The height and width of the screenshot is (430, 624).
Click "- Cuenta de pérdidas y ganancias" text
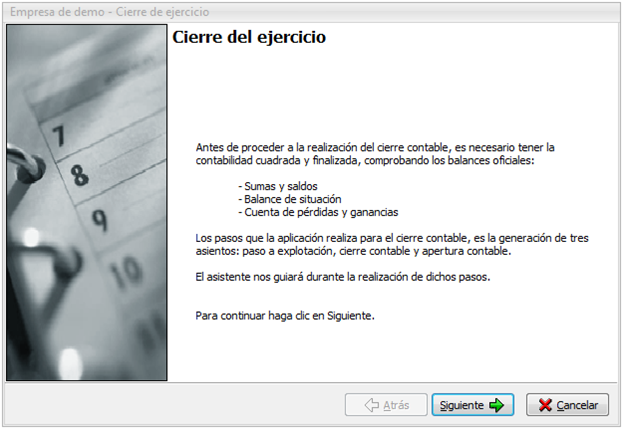[x=318, y=212]
